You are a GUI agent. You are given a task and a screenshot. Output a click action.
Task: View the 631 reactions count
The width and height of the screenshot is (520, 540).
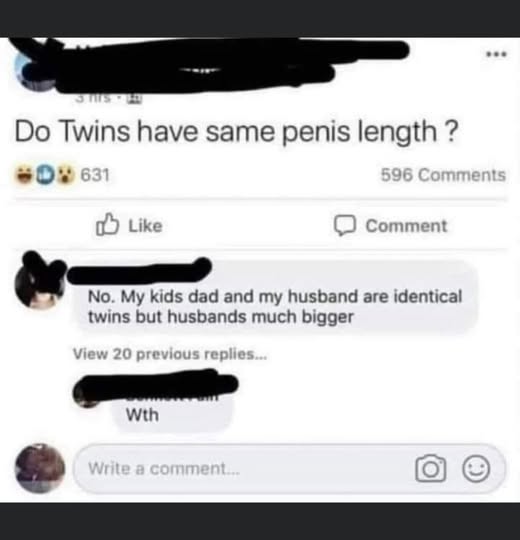[95, 175]
